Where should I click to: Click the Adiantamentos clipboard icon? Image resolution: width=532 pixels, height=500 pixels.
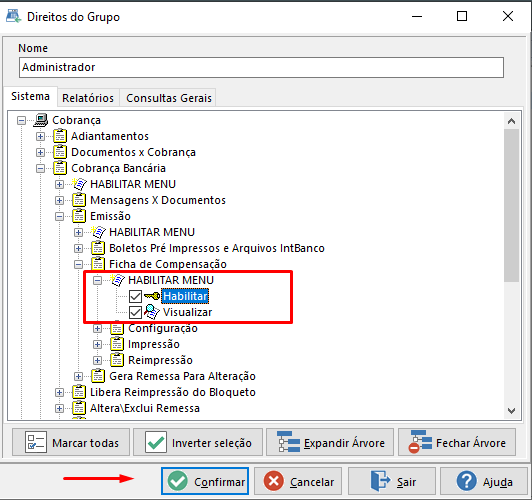[x=60, y=136]
